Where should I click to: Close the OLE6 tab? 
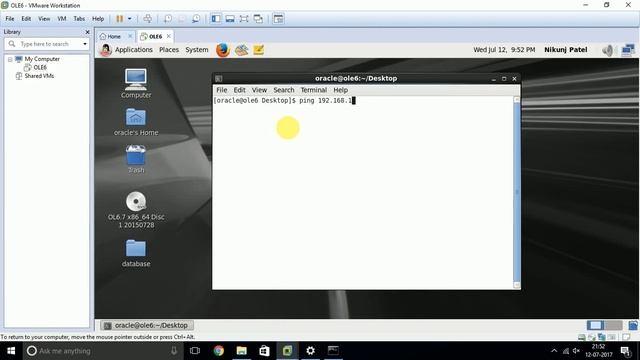169,36
